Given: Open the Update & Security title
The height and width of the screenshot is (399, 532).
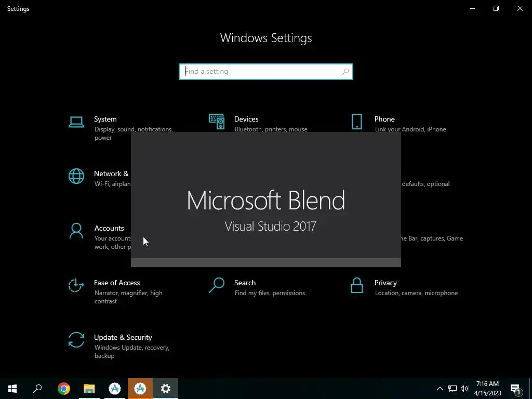Looking at the screenshot, I should coord(123,337).
